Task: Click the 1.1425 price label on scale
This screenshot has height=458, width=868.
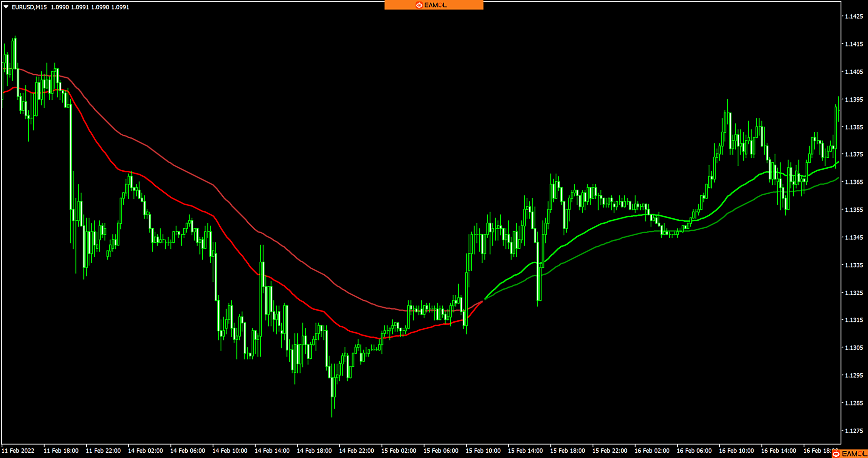Action: pyautogui.click(x=854, y=16)
